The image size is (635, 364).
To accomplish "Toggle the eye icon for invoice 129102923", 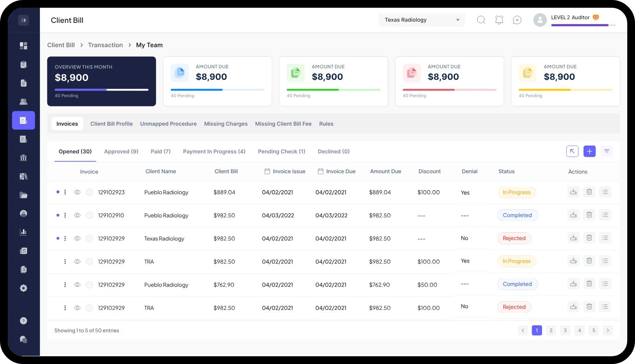I will [77, 192].
